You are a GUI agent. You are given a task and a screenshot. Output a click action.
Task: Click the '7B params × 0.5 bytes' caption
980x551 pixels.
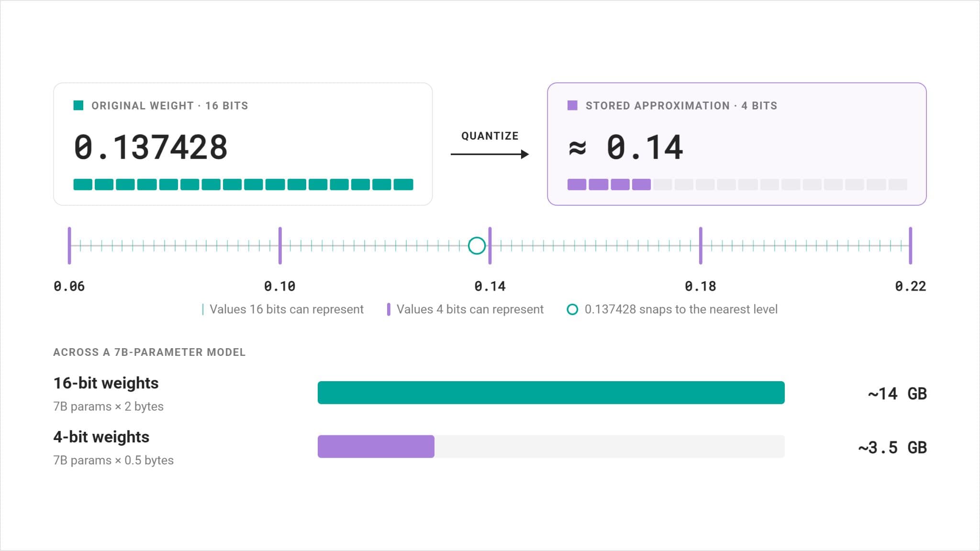pos(113,461)
